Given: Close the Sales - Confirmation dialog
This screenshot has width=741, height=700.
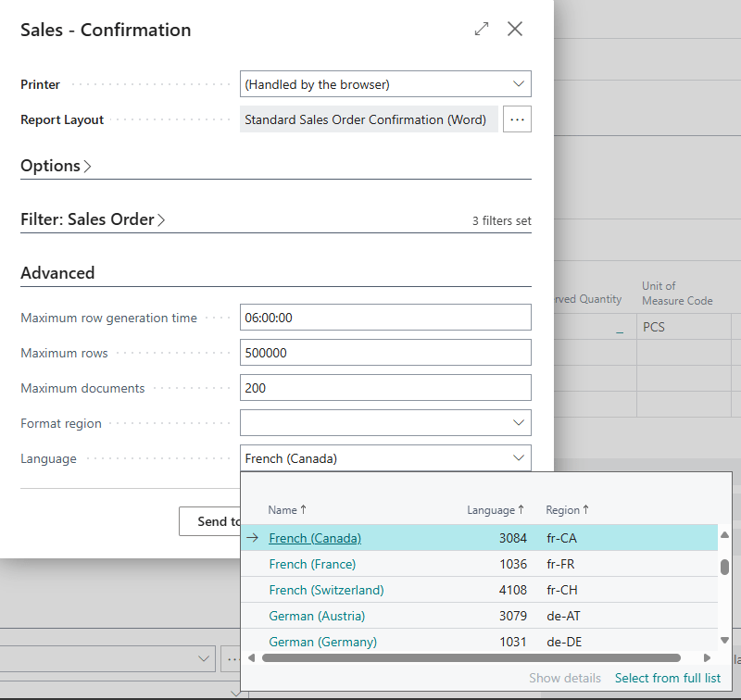Looking at the screenshot, I should click(x=515, y=30).
